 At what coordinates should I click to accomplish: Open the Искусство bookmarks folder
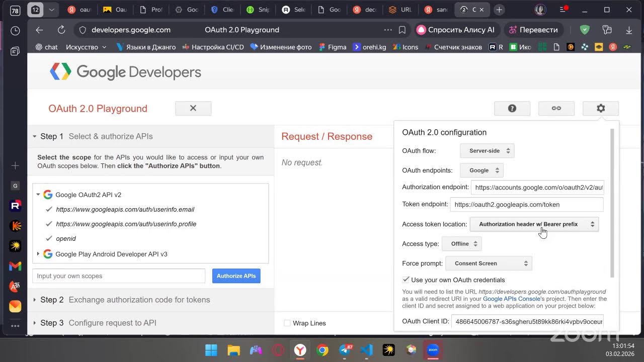click(x=86, y=47)
